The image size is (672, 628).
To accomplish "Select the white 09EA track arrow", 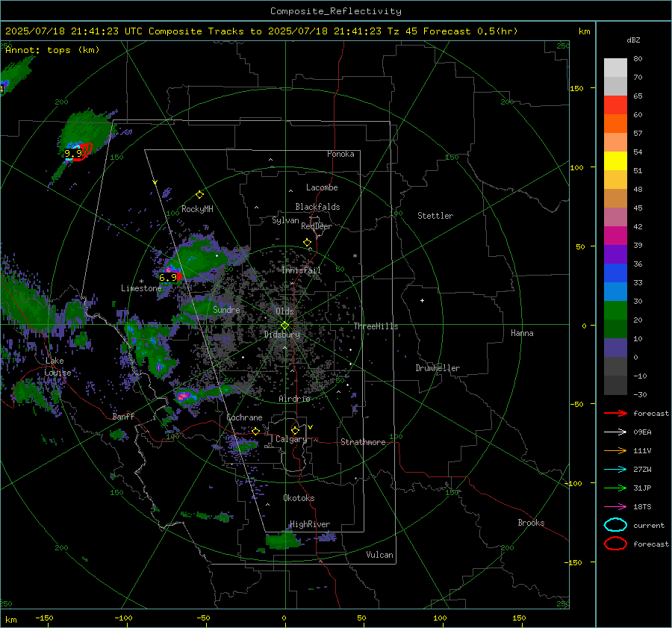I will (615, 432).
